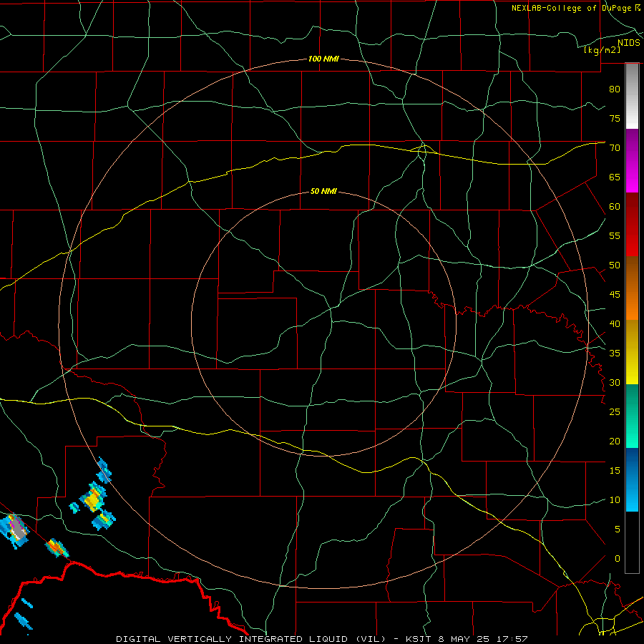Viewport: 644px width, 644px height.
Task: Click the NIDS label
Action: point(628,43)
